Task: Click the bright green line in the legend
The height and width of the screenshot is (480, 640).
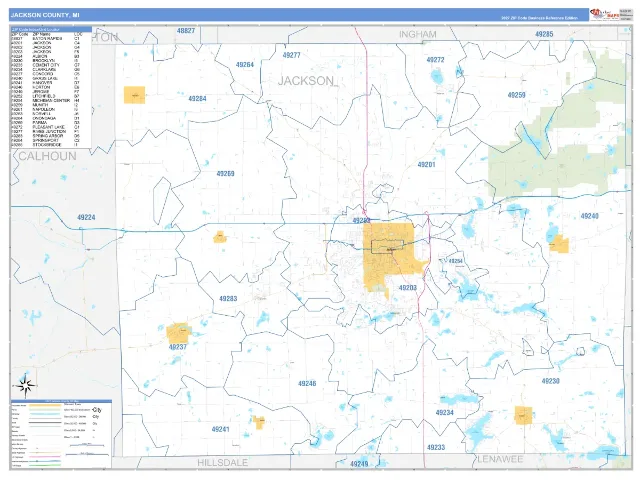Action: coord(45,465)
